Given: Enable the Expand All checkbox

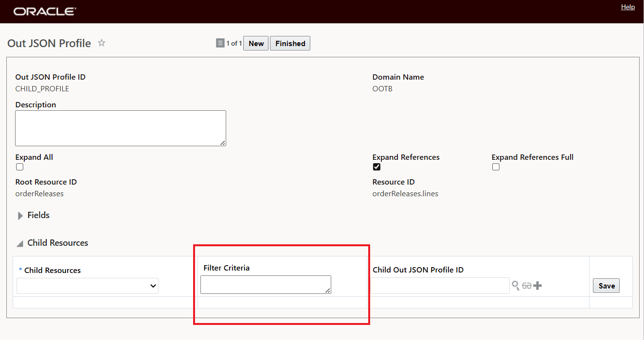Looking at the screenshot, I should 19,167.
